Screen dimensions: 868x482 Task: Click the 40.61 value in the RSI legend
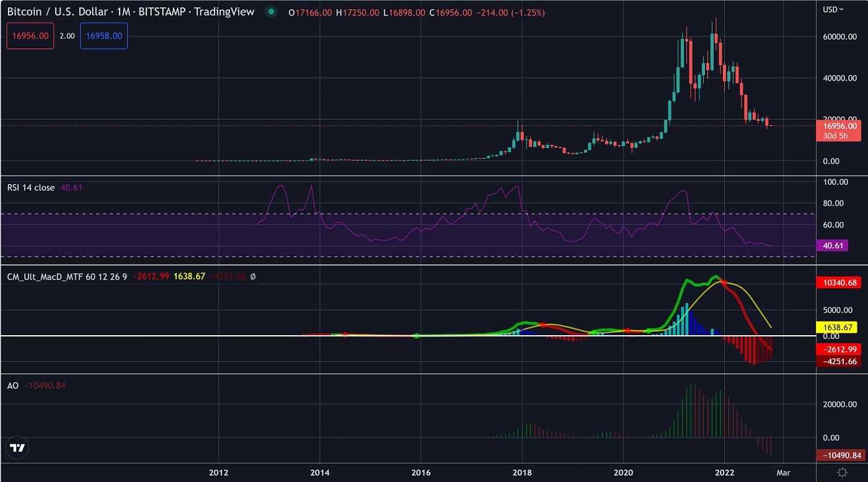click(71, 187)
